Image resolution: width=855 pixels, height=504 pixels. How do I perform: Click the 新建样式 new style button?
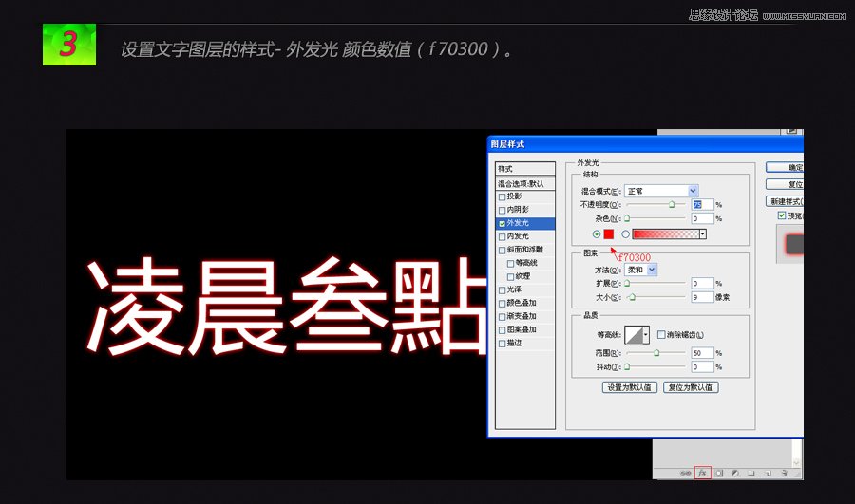(x=785, y=201)
